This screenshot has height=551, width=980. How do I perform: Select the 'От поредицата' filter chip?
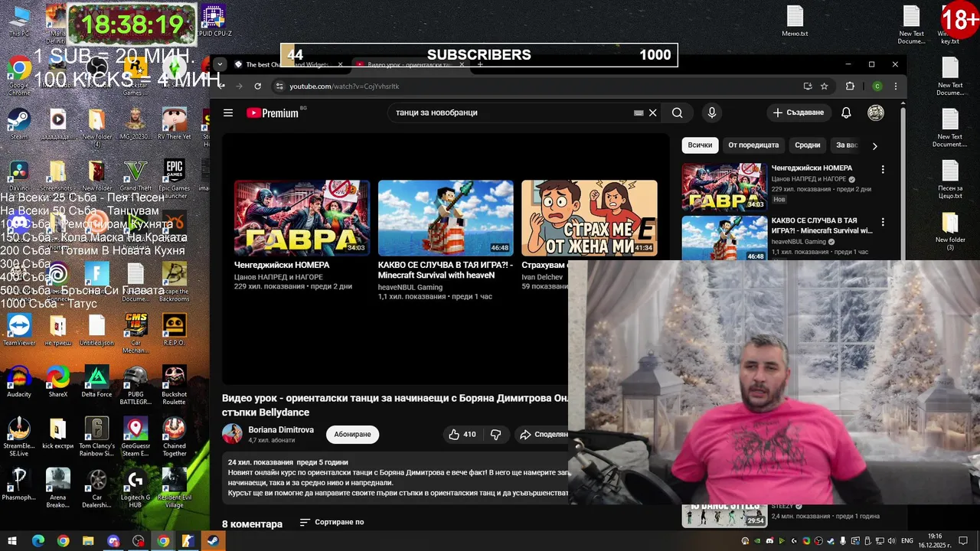(753, 145)
